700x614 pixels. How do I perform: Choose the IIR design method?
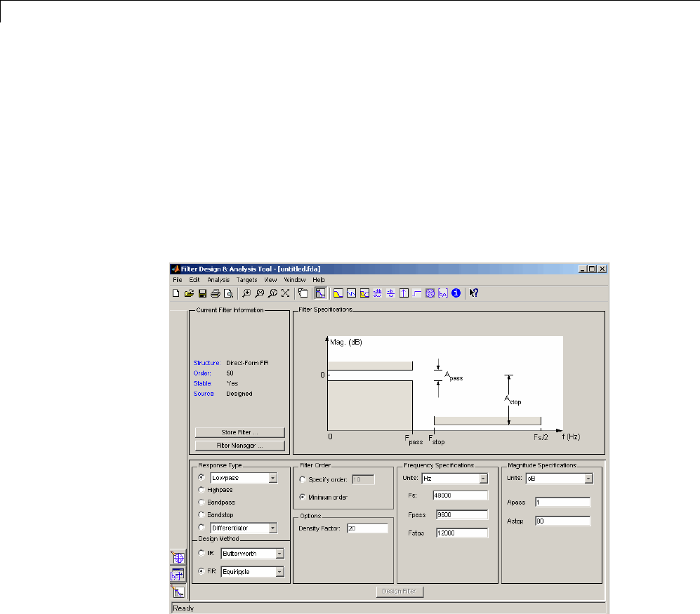click(202, 553)
